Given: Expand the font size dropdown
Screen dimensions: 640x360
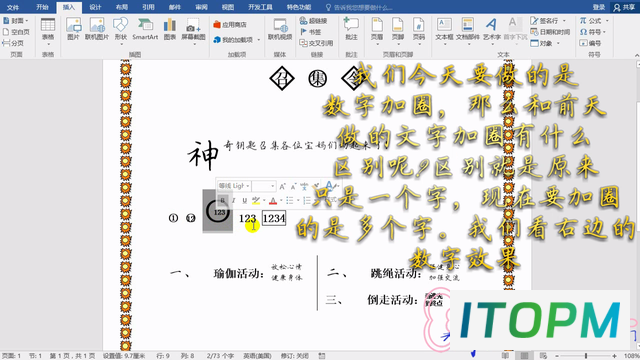Looking at the screenshot, I should 273,186.
